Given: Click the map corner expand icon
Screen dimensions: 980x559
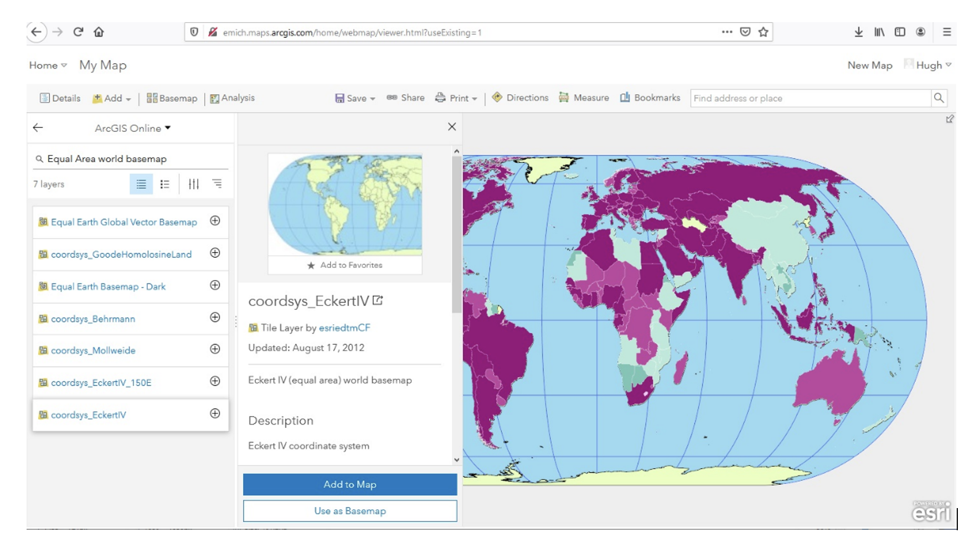Looking at the screenshot, I should click(950, 119).
